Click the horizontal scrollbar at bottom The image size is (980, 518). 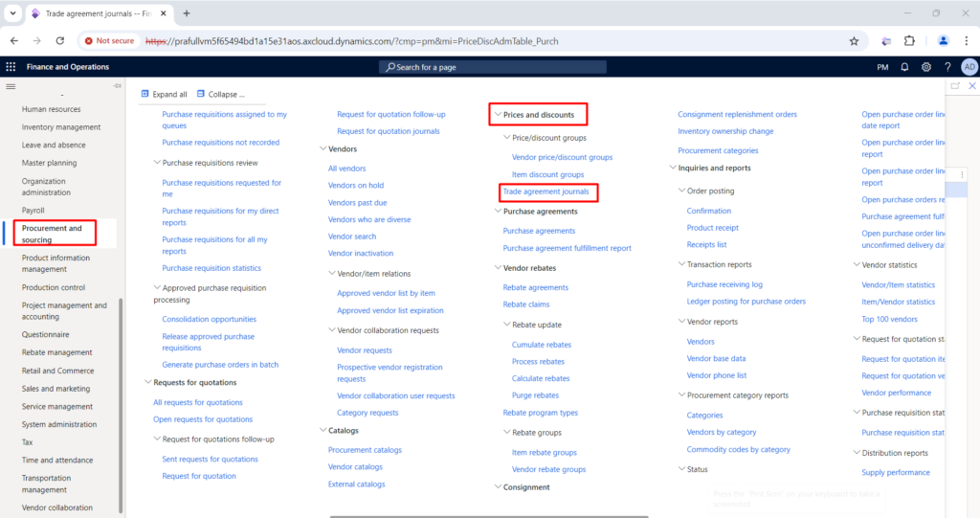[489, 516]
